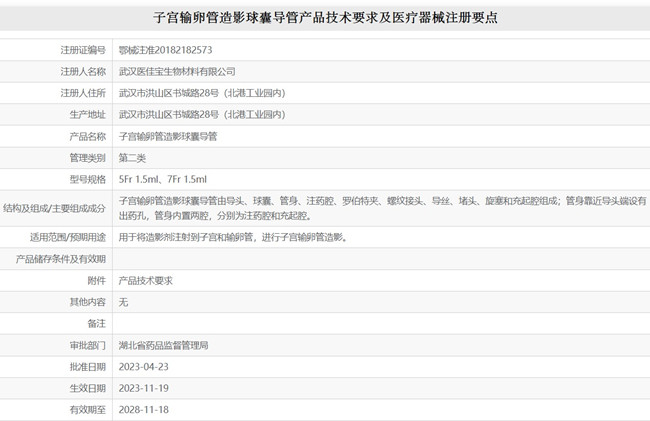Click the specification value 5Fr 1.5ml、7Fr 1.5ml

[x=162, y=179]
